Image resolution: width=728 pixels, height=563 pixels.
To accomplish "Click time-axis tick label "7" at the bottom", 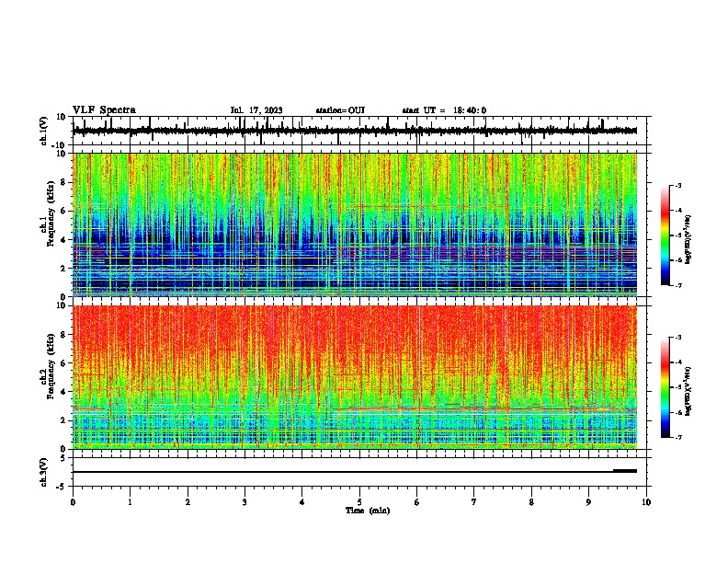I will point(474,502).
